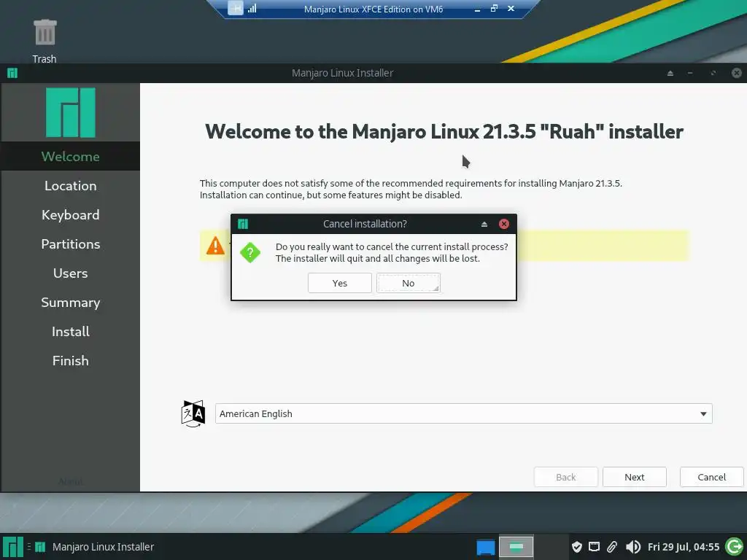This screenshot has width=747, height=560.
Task: Click the language translation icon
Action: 193,413
